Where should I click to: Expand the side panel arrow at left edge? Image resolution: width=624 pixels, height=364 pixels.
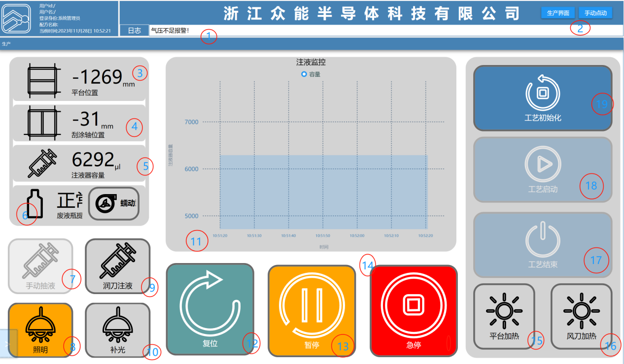click(8, 343)
